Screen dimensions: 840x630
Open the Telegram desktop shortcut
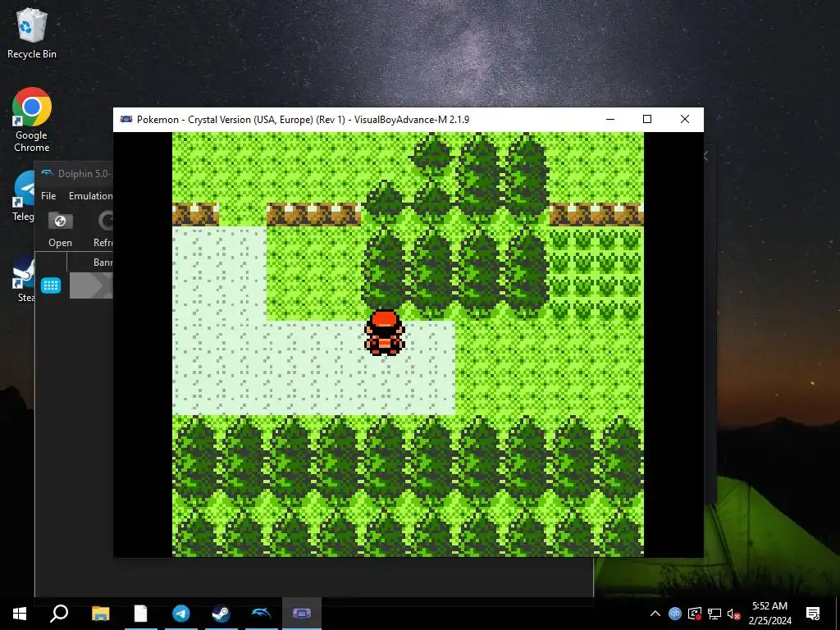(24, 195)
